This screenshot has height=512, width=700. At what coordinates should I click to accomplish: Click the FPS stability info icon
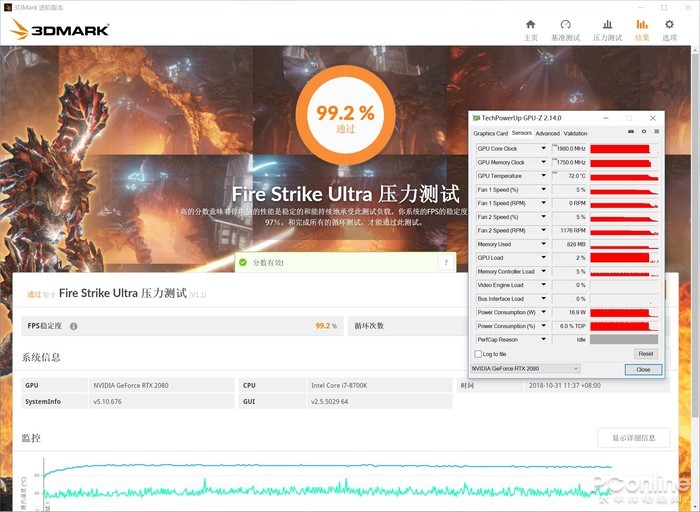tap(73, 326)
